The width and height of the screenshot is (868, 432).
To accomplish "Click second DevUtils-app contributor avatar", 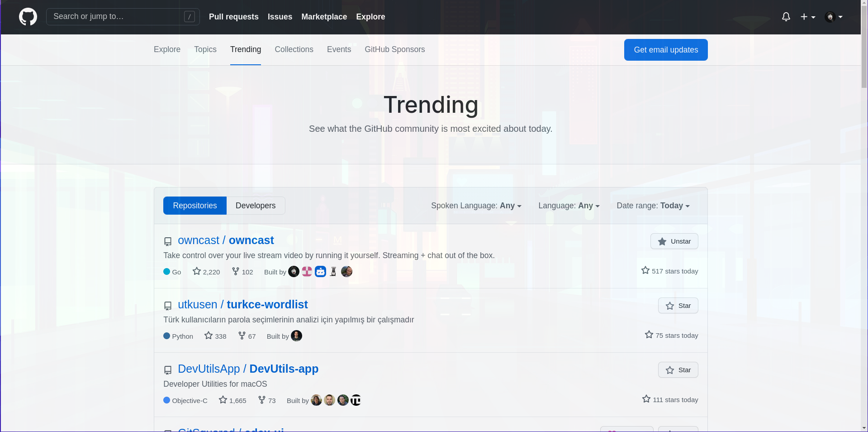I will [330, 400].
